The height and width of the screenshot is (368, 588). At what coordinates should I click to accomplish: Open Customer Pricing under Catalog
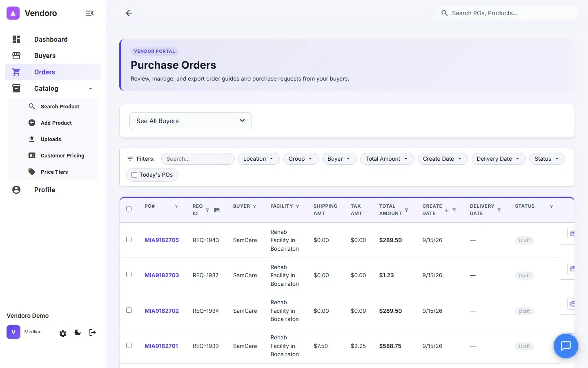(x=53, y=155)
